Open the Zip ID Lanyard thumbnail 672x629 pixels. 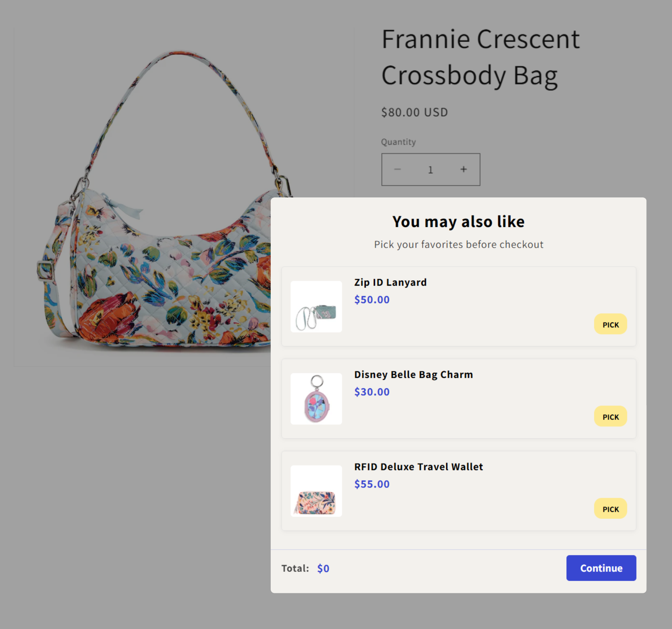(316, 307)
